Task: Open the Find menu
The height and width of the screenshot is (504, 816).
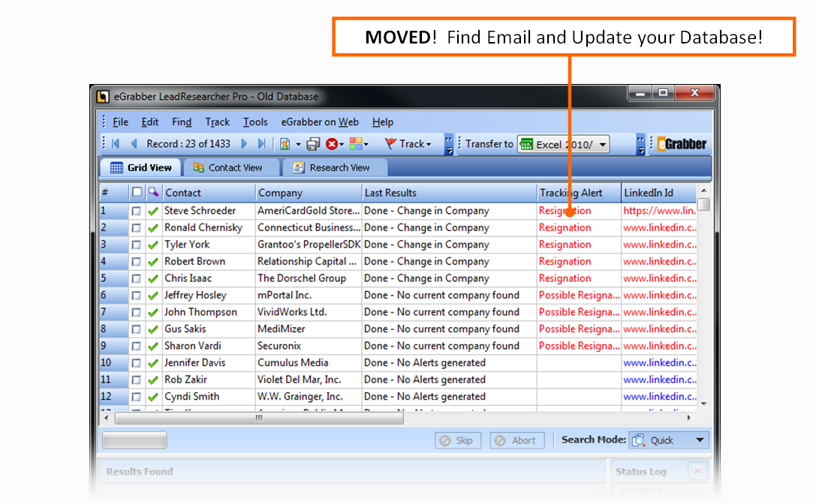Action: [182, 121]
